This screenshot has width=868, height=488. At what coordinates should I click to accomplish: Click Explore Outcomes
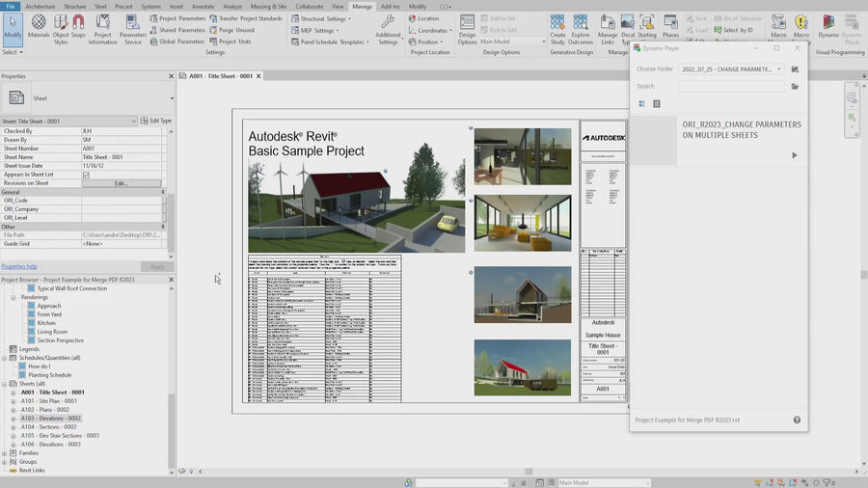[581, 30]
